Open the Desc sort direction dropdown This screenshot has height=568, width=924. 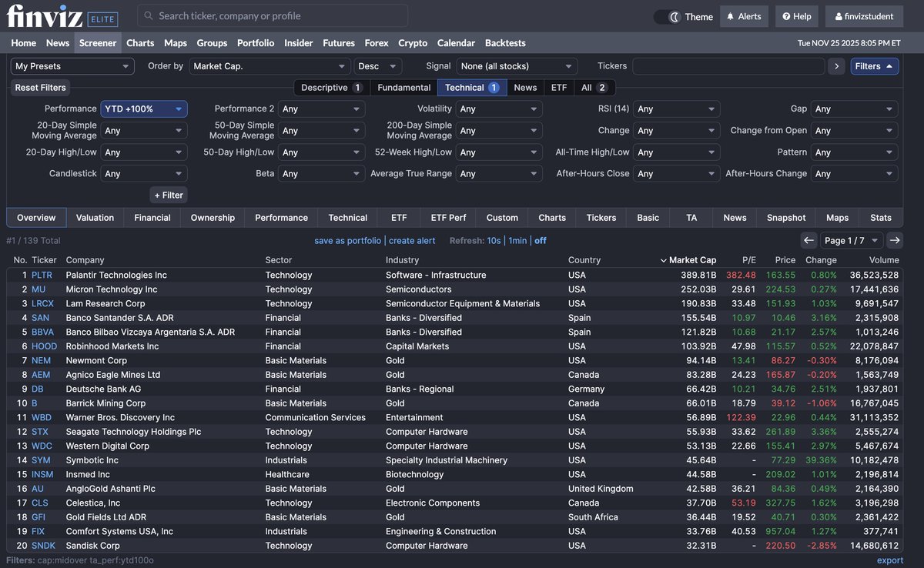pos(378,66)
